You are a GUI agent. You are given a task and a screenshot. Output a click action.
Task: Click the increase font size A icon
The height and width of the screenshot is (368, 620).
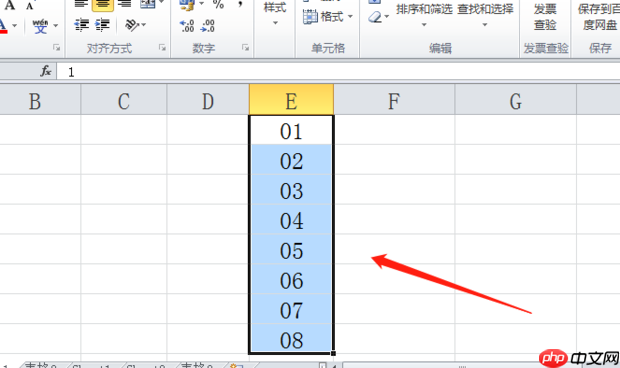(x=10, y=5)
